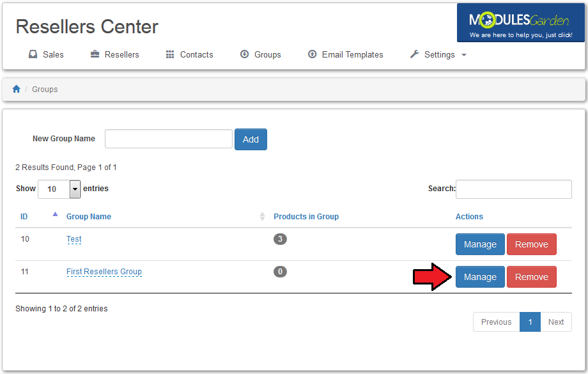The height and width of the screenshot is (374, 588).
Task: Click the Resellers briefcase icon
Action: pos(95,54)
